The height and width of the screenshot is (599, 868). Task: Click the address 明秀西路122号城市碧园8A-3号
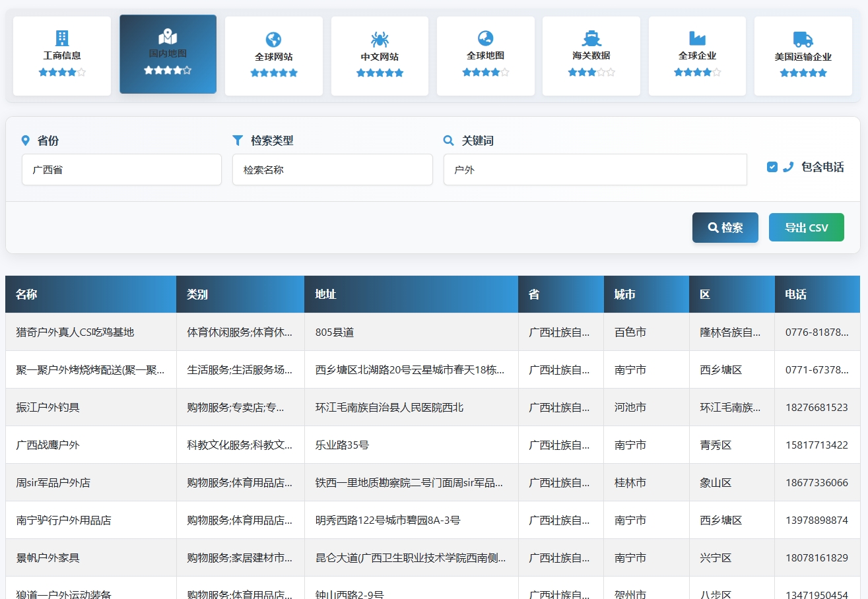(x=411, y=520)
